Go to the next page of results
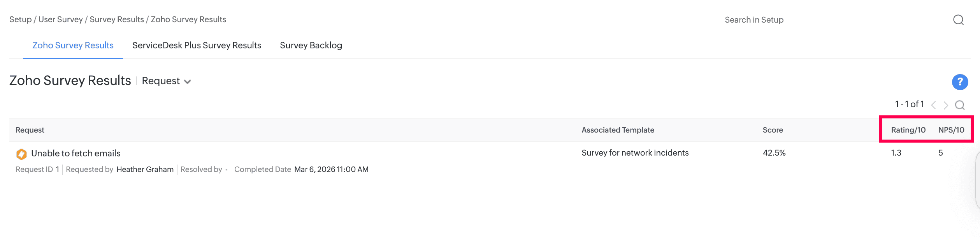980x248 pixels. click(946, 105)
